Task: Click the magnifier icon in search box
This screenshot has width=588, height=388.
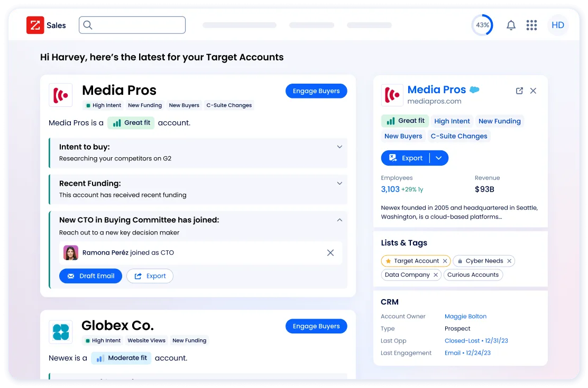Action: 88,25
